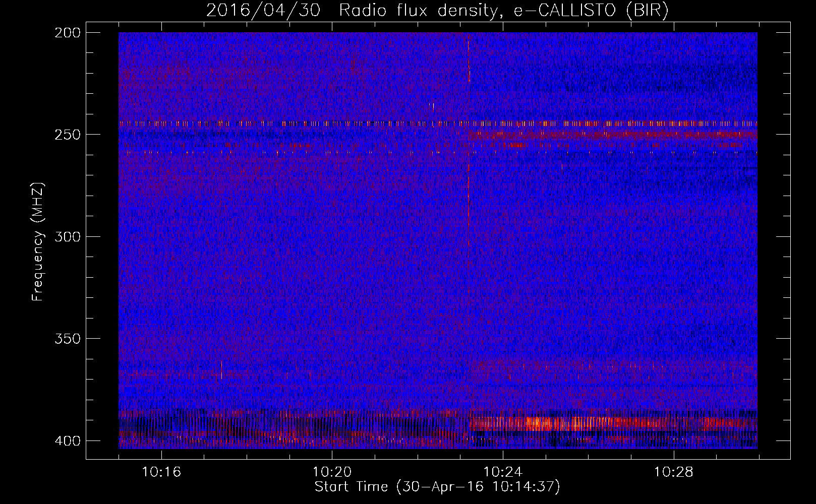
Task: Click the 'Start Time (30-Apr-16 10:14:37)' axis label
Action: (x=437, y=487)
